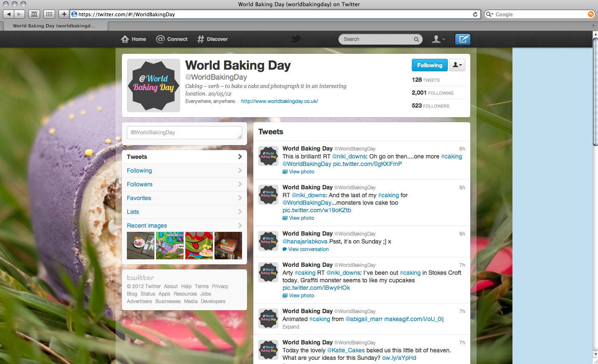This screenshot has height=364, width=598.
Task: Click the Google search box in Safari
Action: 539,14
